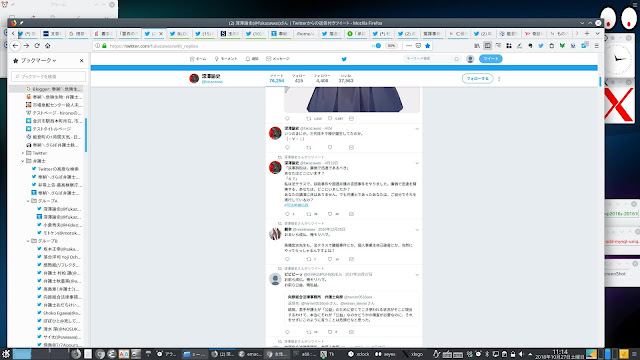The width and height of the screenshot is (640, 360).
Task: Send direct message from 4月19日 tweet
Action: tap(351, 214)
